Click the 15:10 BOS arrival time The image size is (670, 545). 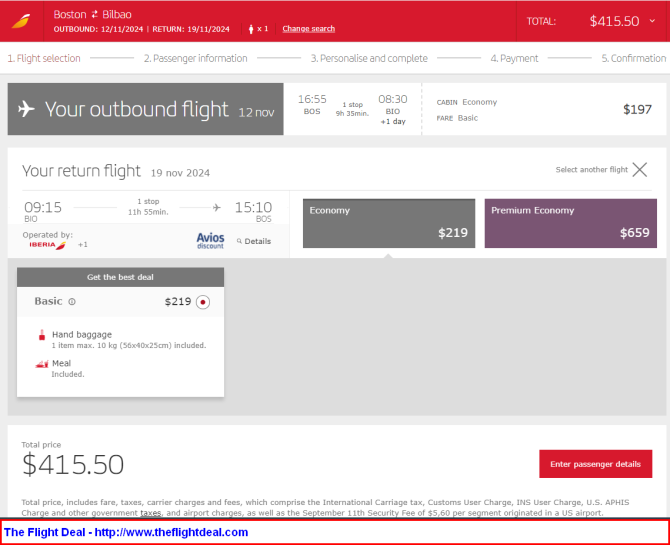(x=253, y=211)
